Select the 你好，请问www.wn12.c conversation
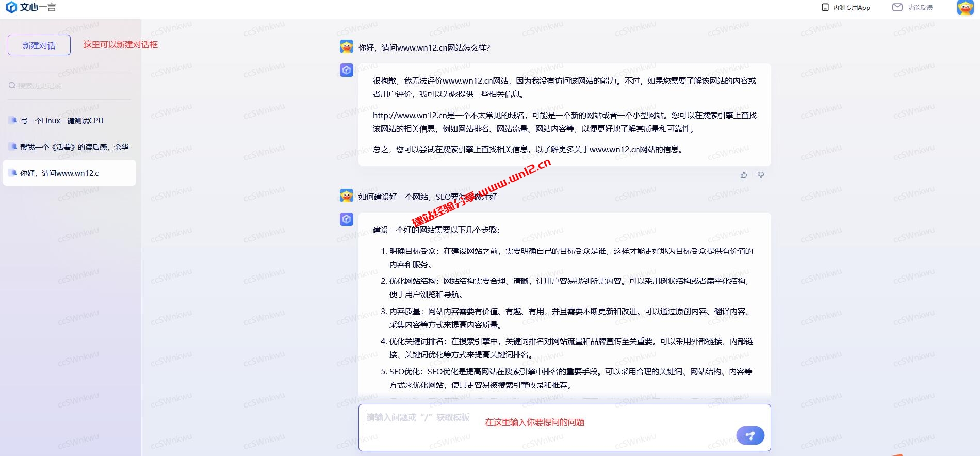This screenshot has width=980, height=456. point(69,173)
